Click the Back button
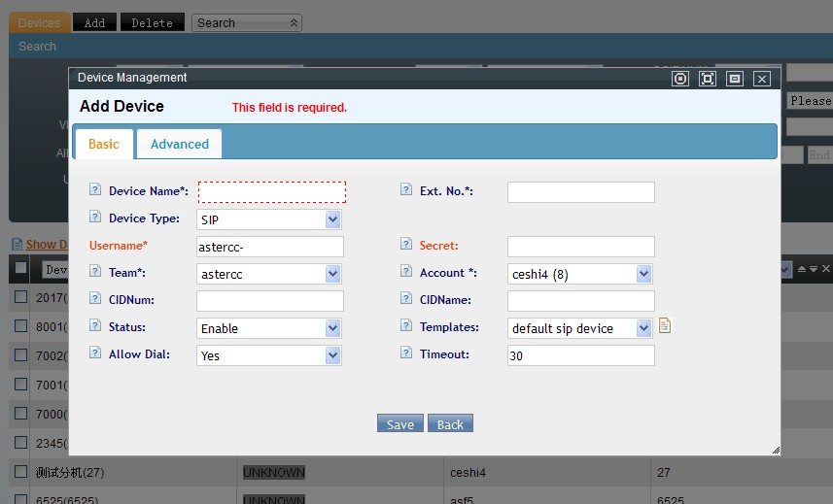833x504 pixels. pos(450,424)
